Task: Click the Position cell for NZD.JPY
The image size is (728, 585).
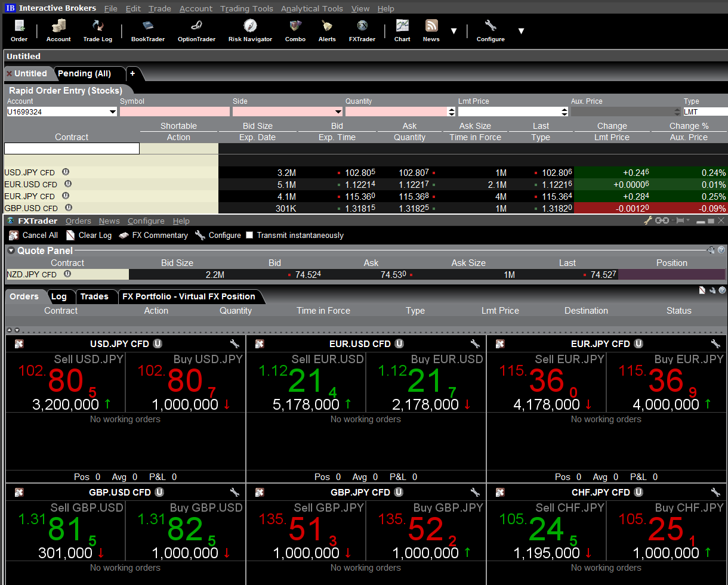Action: tap(672, 274)
